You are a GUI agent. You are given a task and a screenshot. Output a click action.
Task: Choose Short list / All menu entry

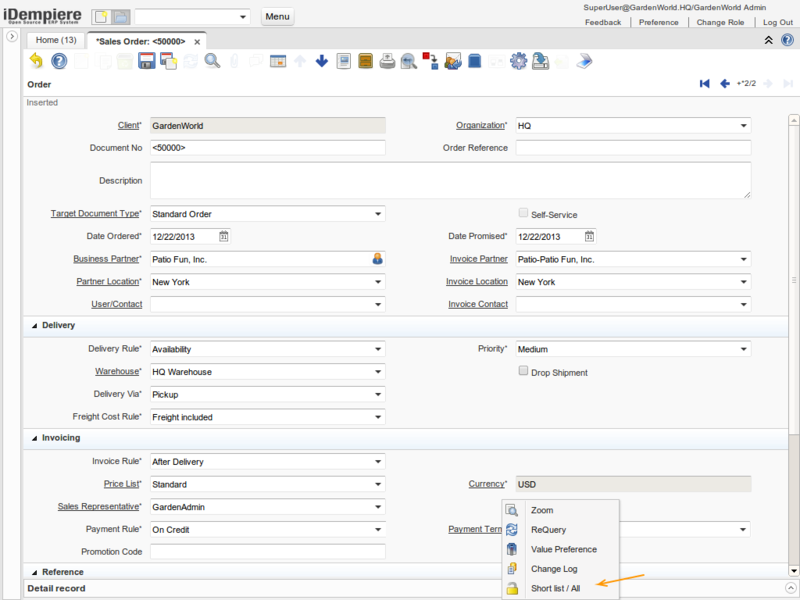(555, 588)
